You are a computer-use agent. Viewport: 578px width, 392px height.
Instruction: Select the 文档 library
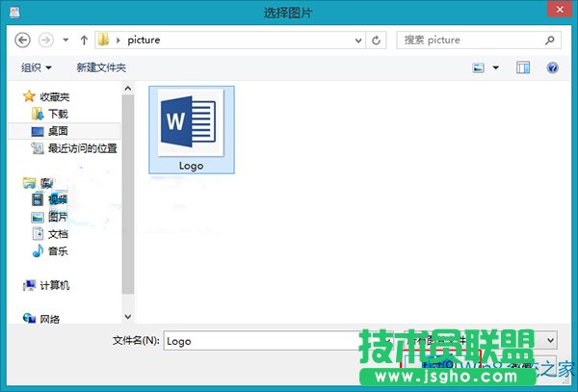(x=58, y=234)
